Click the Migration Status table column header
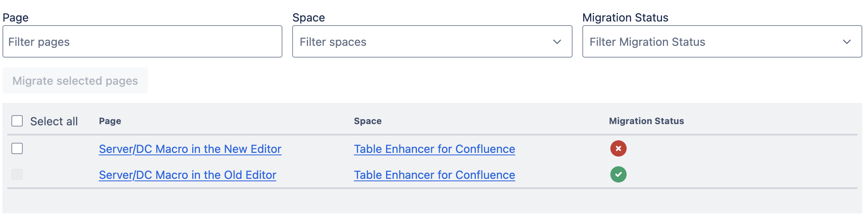The image size is (868, 219). [x=646, y=121]
